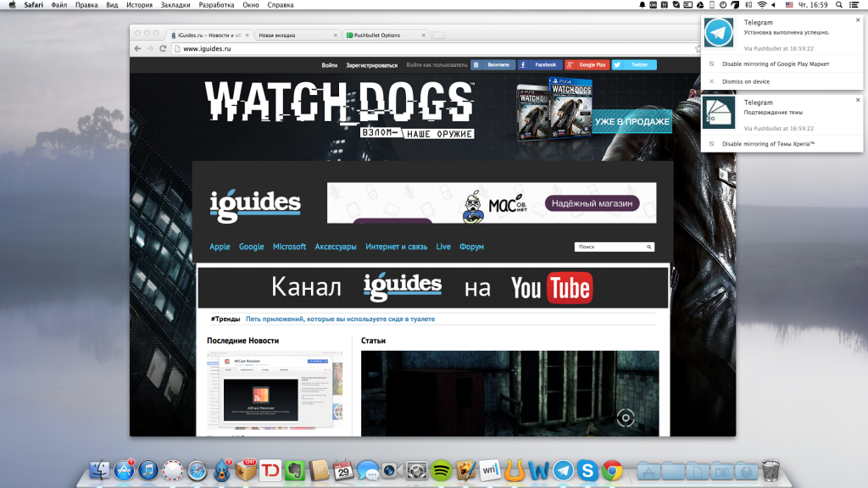Click the Pushbullet bell icon in menu bar
This screenshot has width=868, height=488.
coord(643,5)
